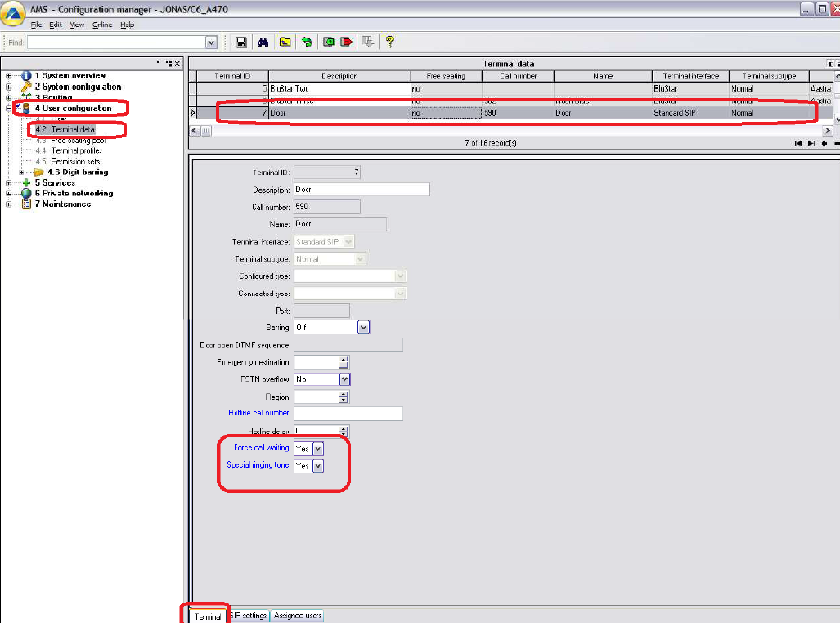The width and height of the screenshot is (840, 623).
Task: Jump to first record in navigator
Action: 799,143
